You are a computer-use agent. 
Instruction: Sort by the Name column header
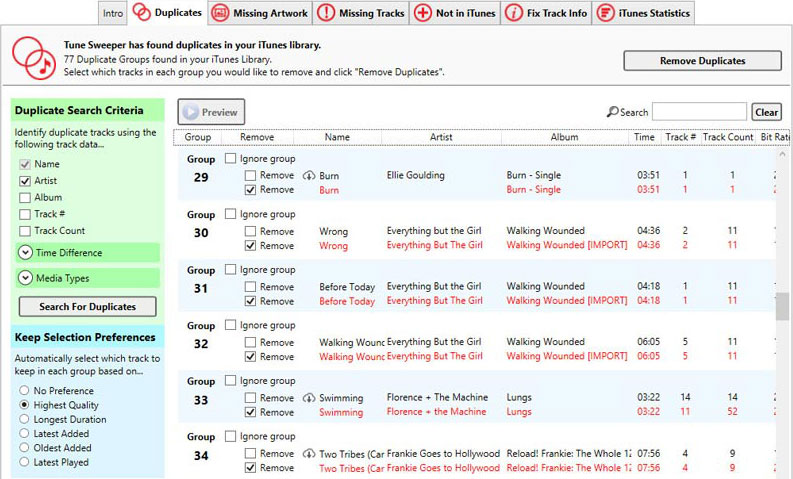337,137
